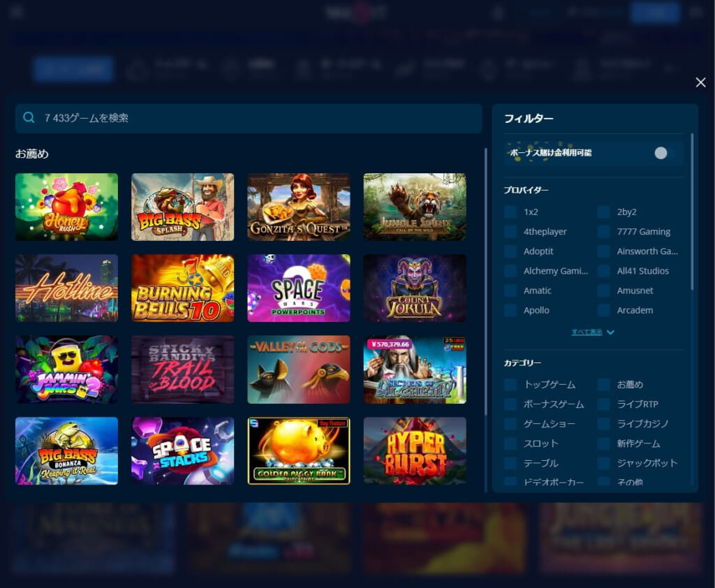This screenshot has height=588, width=715.
Task: Click the カテゴリー section label
Action: point(522,362)
